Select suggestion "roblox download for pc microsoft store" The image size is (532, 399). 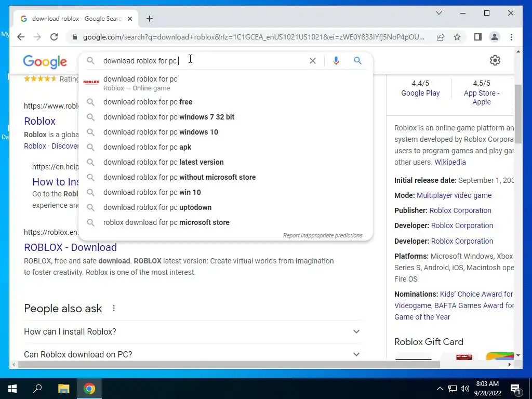(225, 222)
